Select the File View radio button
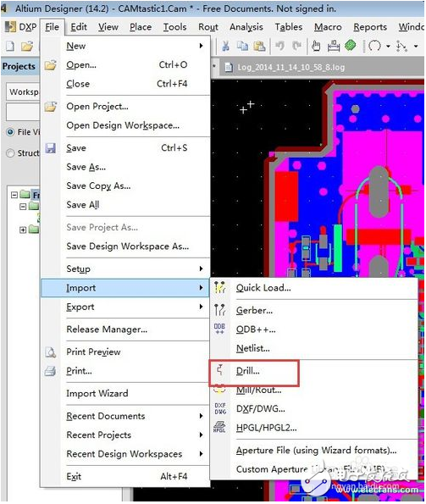The width and height of the screenshot is (426, 504). coord(11,132)
